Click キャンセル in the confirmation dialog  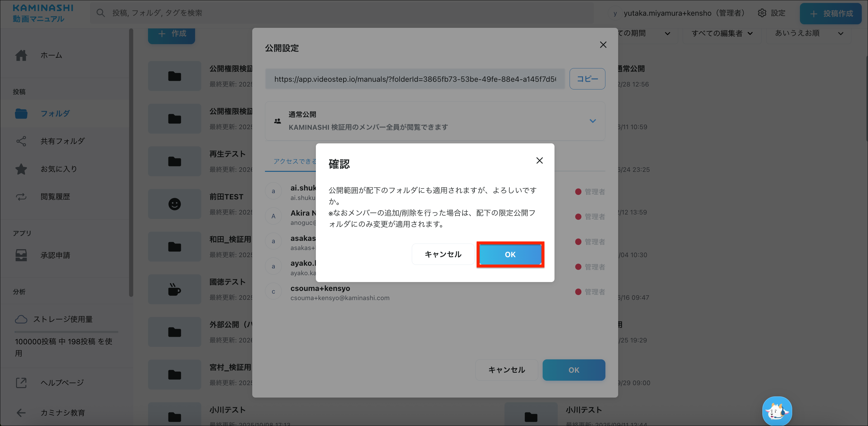[443, 254]
